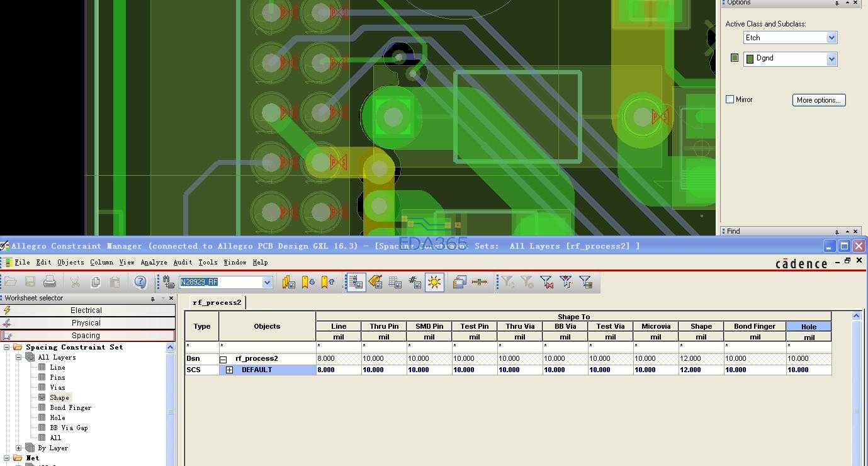Select the Hole worksheet in tree

(x=57, y=418)
